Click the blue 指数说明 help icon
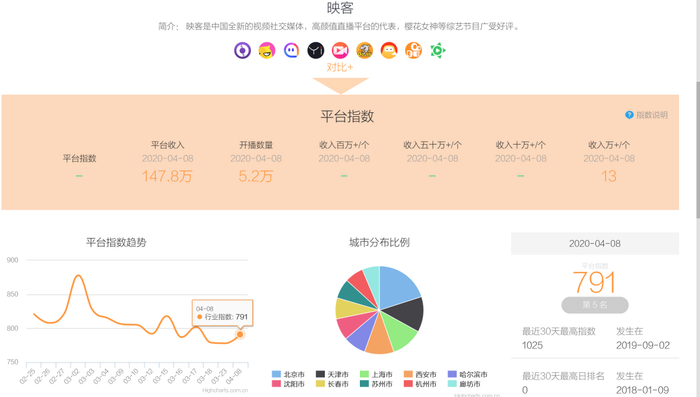This screenshot has height=397, width=700. point(629,115)
